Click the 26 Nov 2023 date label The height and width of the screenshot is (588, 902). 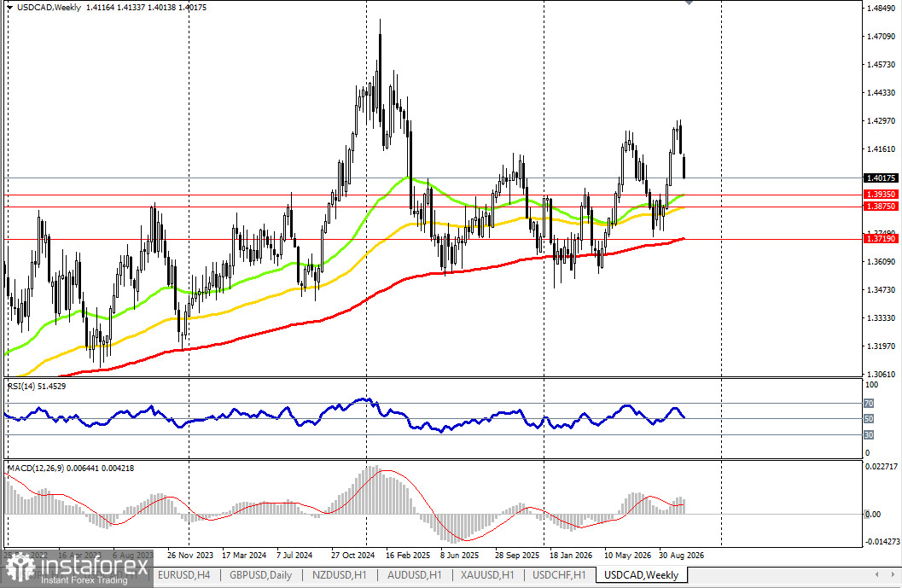(x=189, y=556)
